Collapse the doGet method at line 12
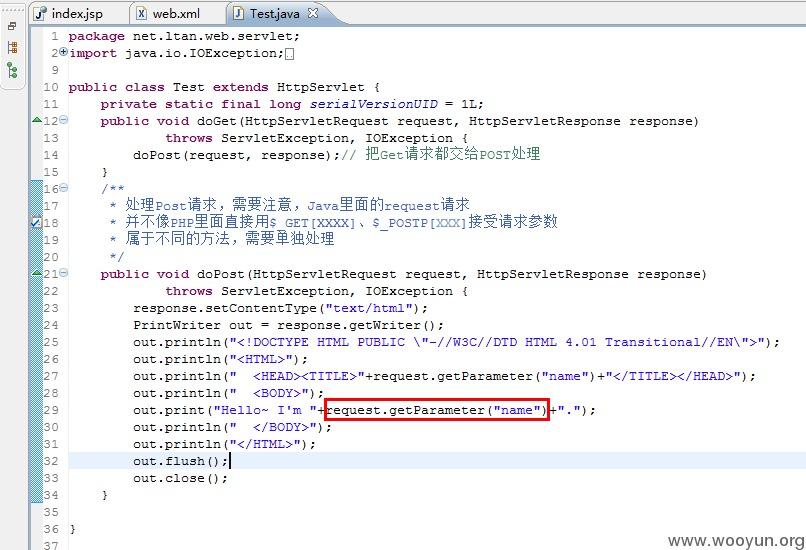 click(x=64, y=119)
